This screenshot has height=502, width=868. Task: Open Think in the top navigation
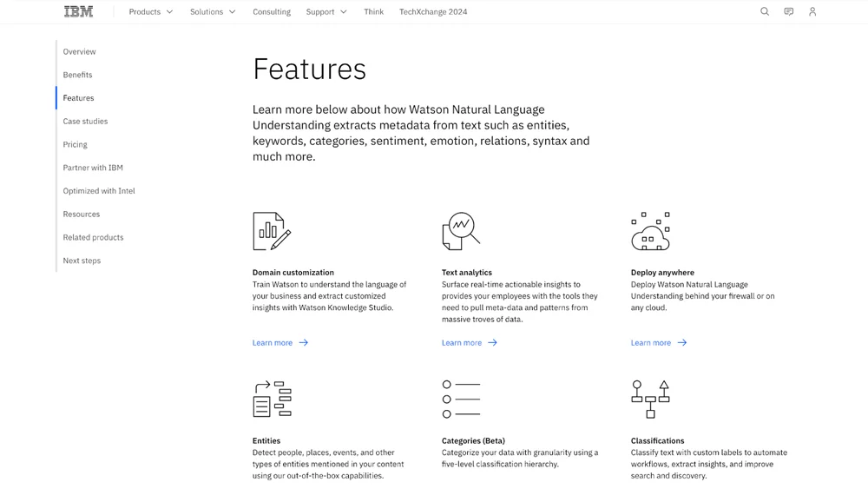pyautogui.click(x=373, y=11)
